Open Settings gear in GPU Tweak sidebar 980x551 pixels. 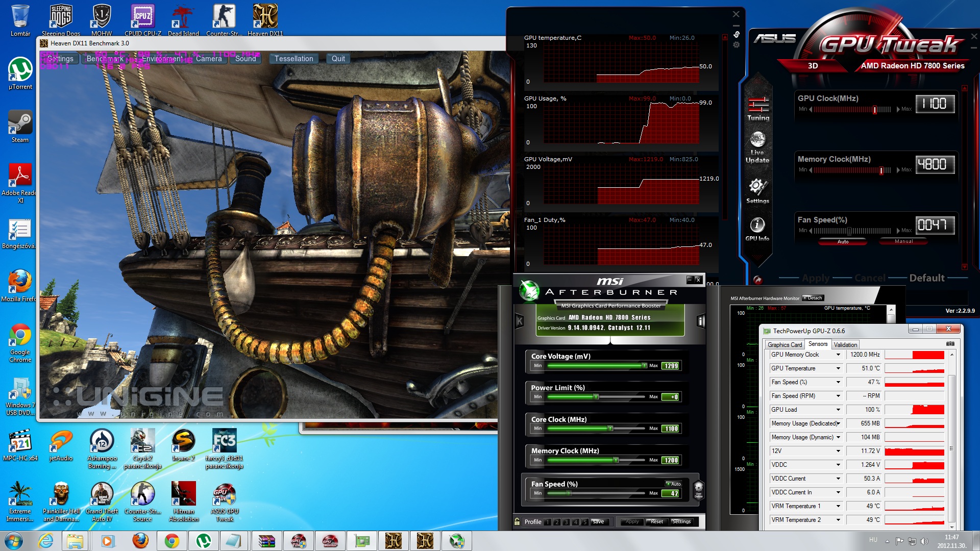point(757,191)
